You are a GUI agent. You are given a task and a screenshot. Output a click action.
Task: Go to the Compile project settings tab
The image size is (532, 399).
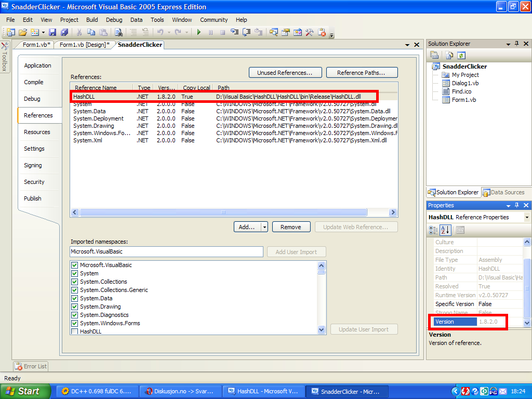pos(34,82)
